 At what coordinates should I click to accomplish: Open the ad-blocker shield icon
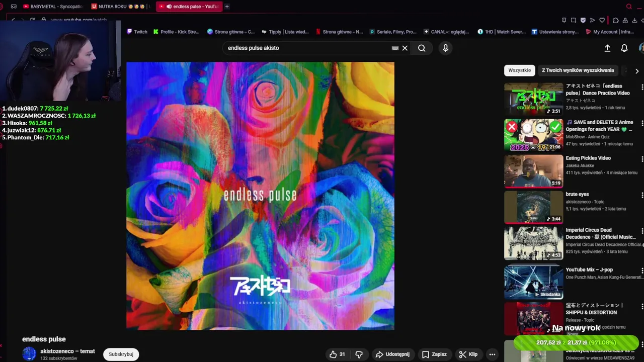click(x=583, y=20)
